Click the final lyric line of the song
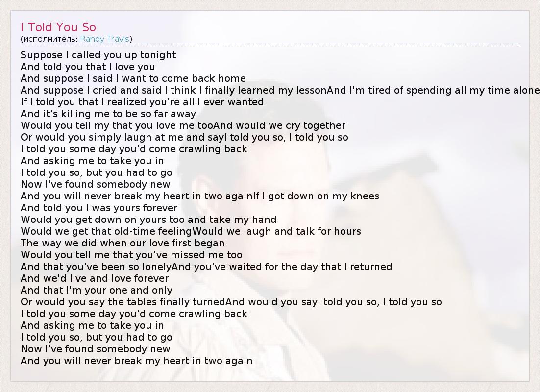 tap(136, 361)
